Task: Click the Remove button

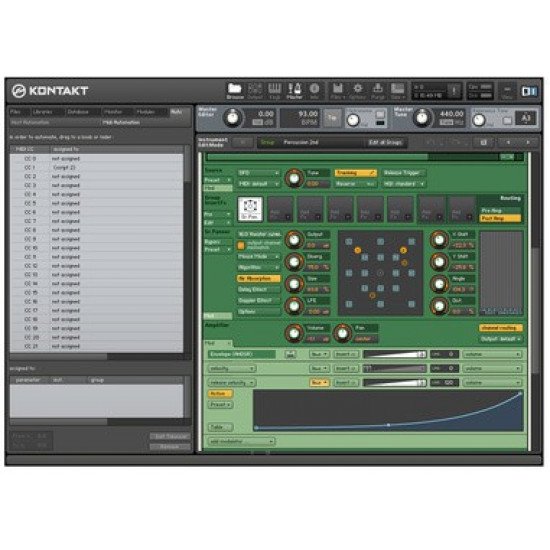Action: [170, 447]
